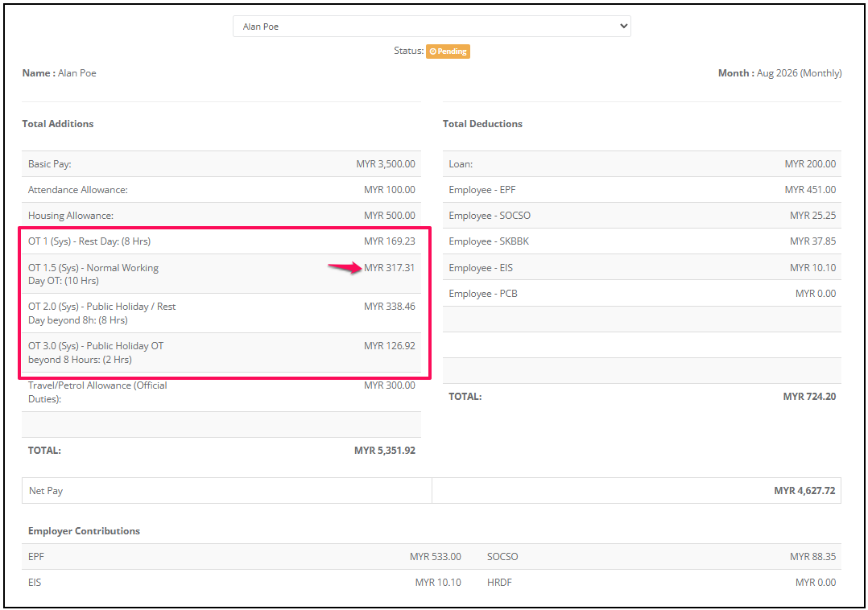Image resolution: width=868 pixels, height=610 pixels.
Task: Open the Alan Poe employee dropdown
Action: click(432, 26)
